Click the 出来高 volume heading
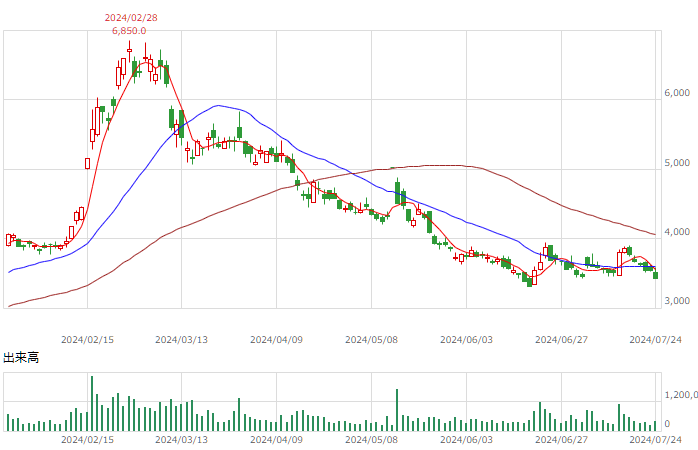This screenshot has height=450, width=698. [x=21, y=357]
